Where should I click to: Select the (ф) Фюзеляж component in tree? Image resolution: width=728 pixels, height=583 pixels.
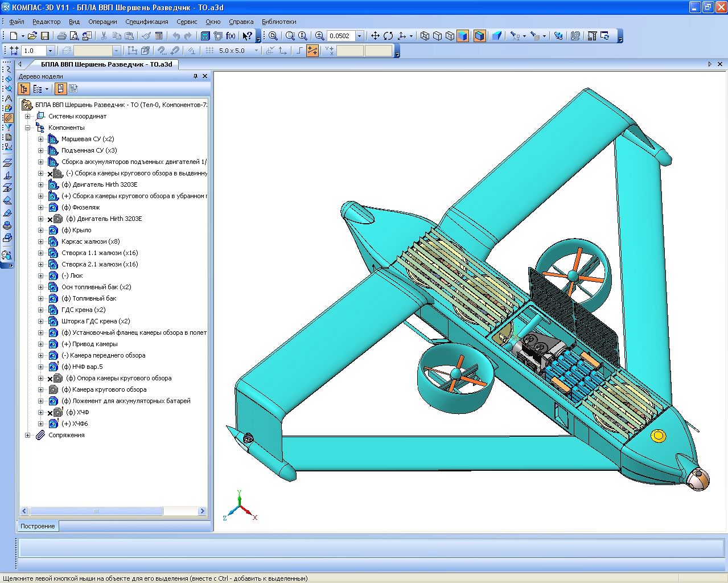[81, 207]
